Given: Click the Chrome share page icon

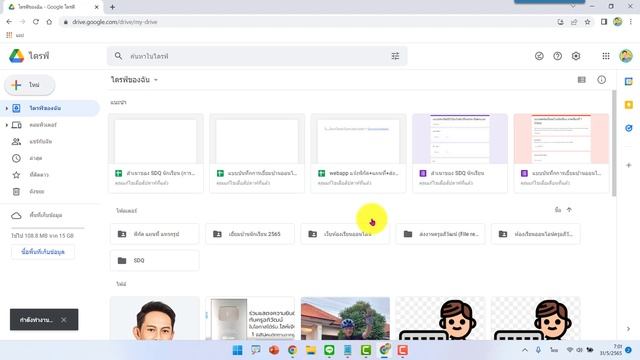Looking at the screenshot, I should (x=574, y=22).
